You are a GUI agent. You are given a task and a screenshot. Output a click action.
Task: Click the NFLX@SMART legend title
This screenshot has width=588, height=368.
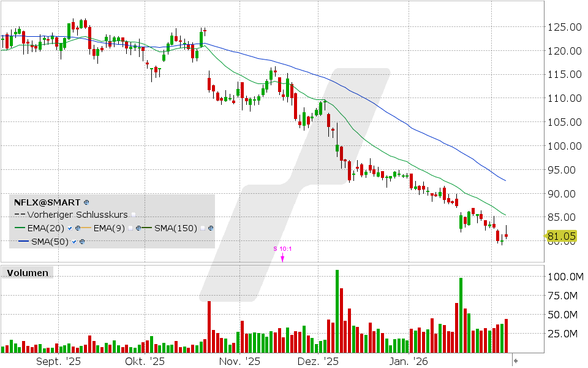pos(46,202)
